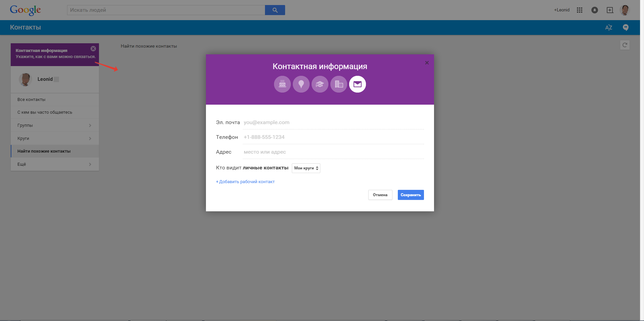644x321 pixels.
Task: Select the birthday cake icon in the dialog
Action: click(x=282, y=84)
